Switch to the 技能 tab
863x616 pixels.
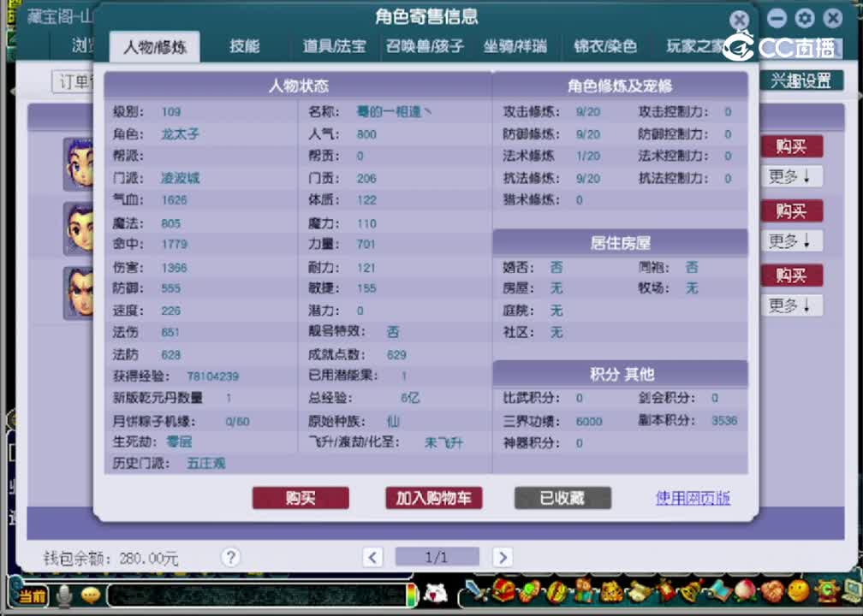(246, 47)
